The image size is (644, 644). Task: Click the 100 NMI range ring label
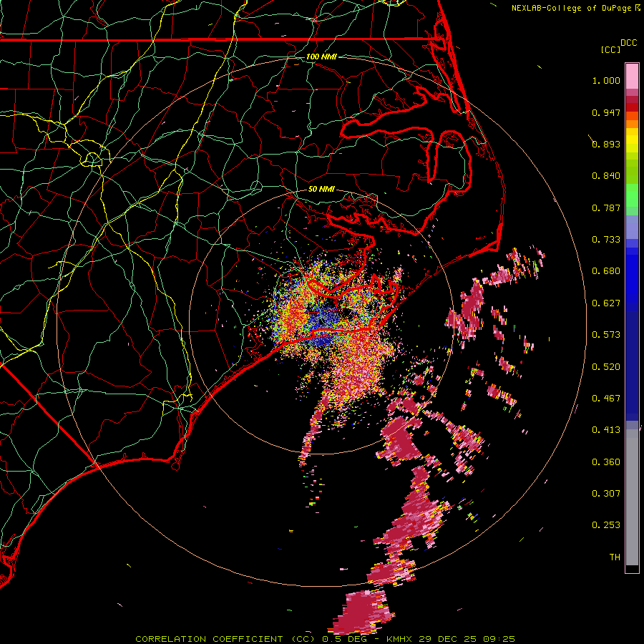coord(321,57)
